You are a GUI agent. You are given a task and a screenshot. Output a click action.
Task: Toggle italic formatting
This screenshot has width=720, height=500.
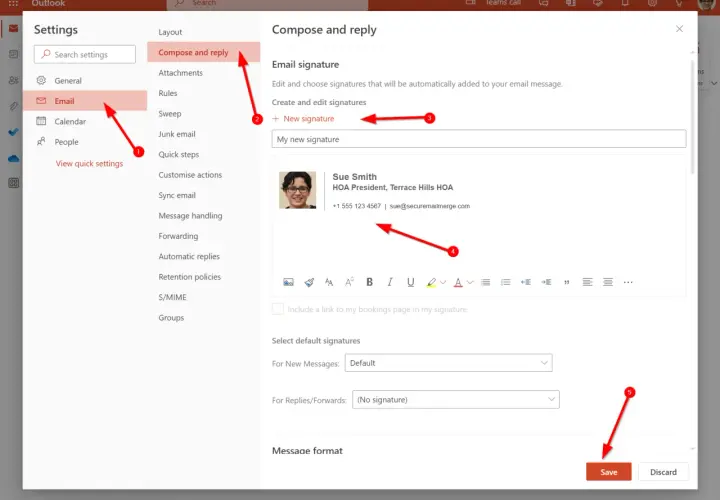[390, 282]
